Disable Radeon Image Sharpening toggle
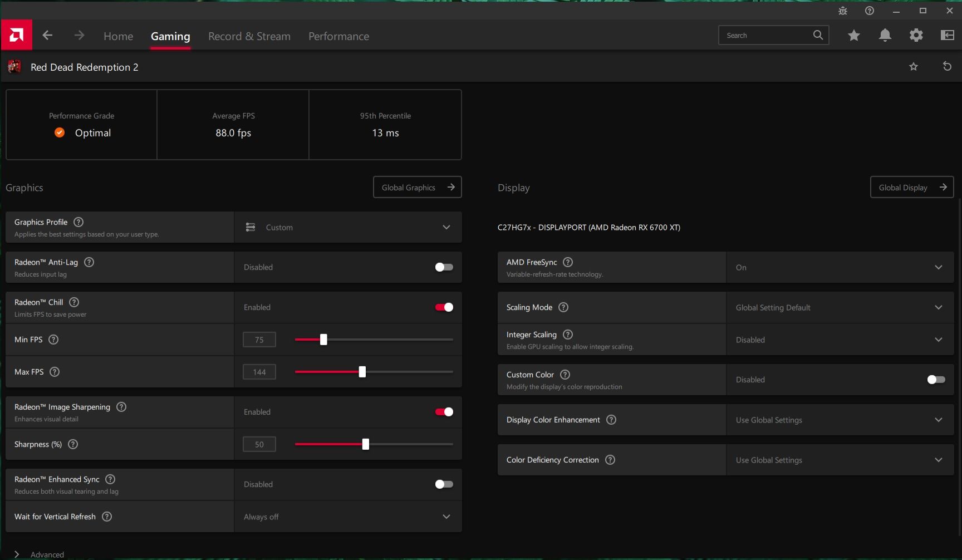The image size is (962, 560). tap(444, 412)
